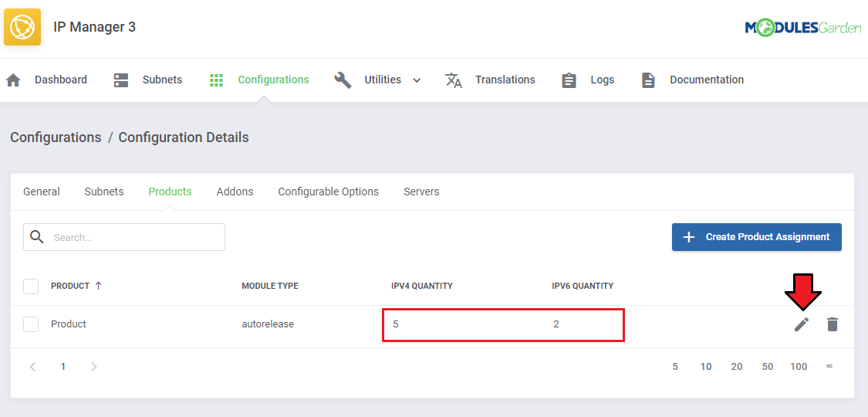The height and width of the screenshot is (417, 868).
Task: Switch to the Subnets tab in details
Action: click(104, 192)
